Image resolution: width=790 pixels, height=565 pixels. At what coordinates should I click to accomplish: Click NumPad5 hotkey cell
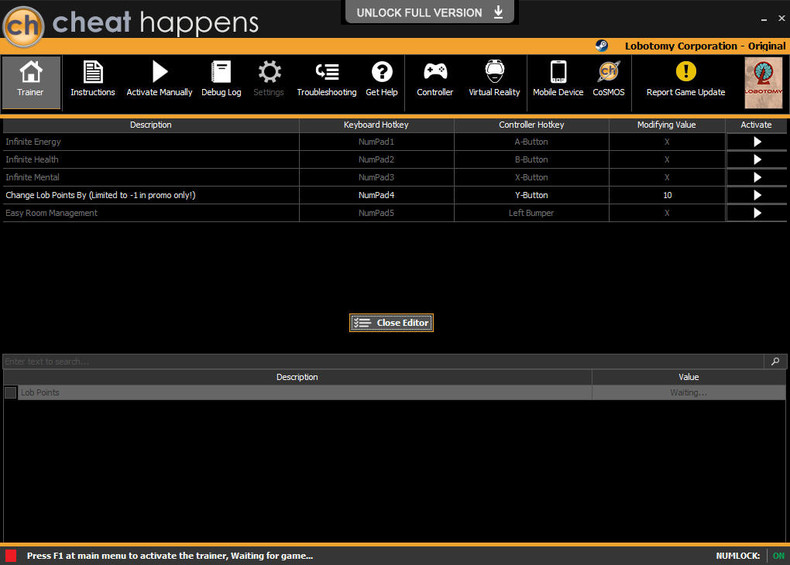coord(376,213)
